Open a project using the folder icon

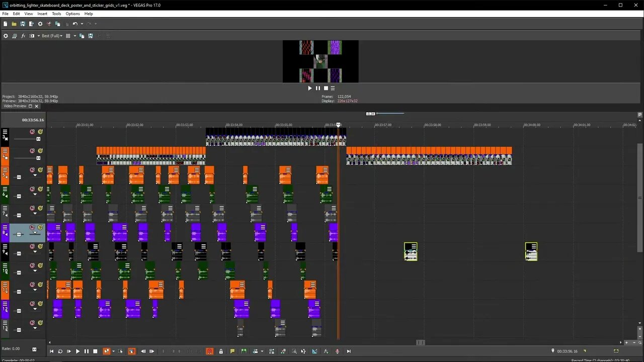14,24
